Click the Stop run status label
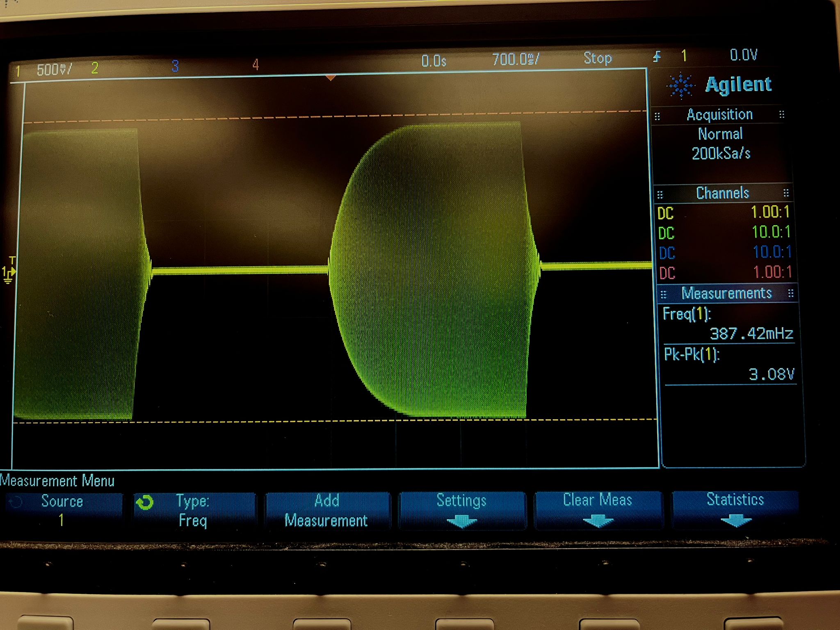The width and height of the screenshot is (840, 630). (x=598, y=58)
